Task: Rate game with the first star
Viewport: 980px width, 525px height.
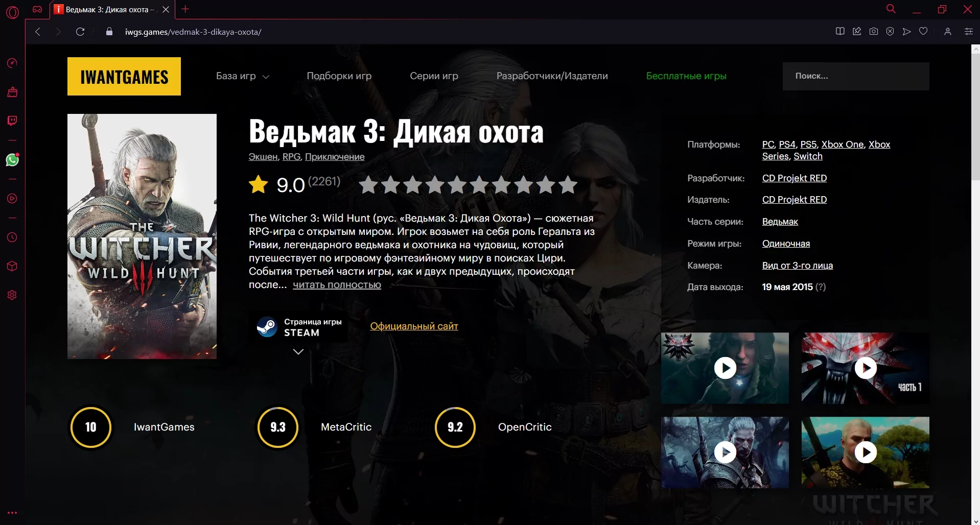Action: 368,185
